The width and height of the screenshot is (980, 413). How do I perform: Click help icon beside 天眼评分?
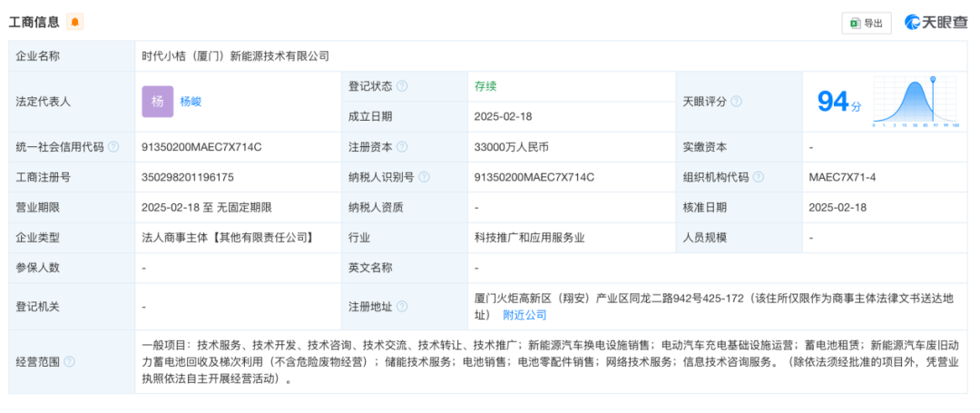(736, 102)
